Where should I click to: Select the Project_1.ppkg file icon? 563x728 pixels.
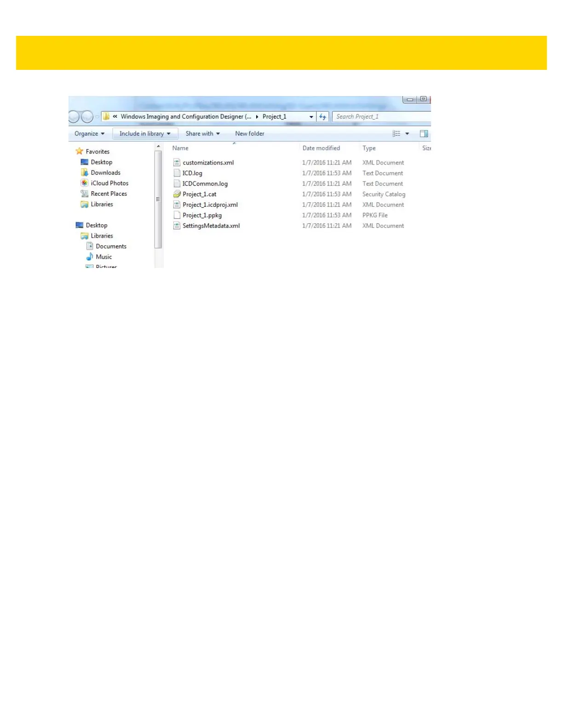click(177, 215)
